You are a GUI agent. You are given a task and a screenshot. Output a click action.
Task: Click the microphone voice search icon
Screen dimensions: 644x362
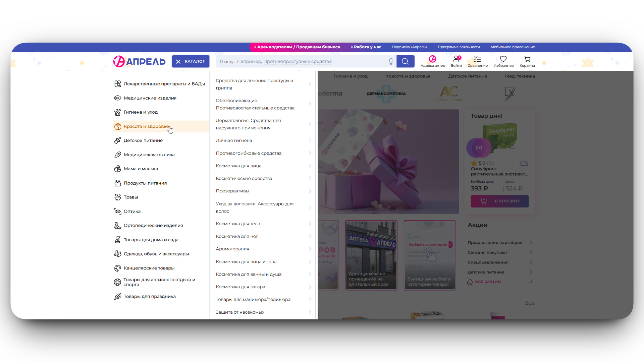pyautogui.click(x=391, y=61)
